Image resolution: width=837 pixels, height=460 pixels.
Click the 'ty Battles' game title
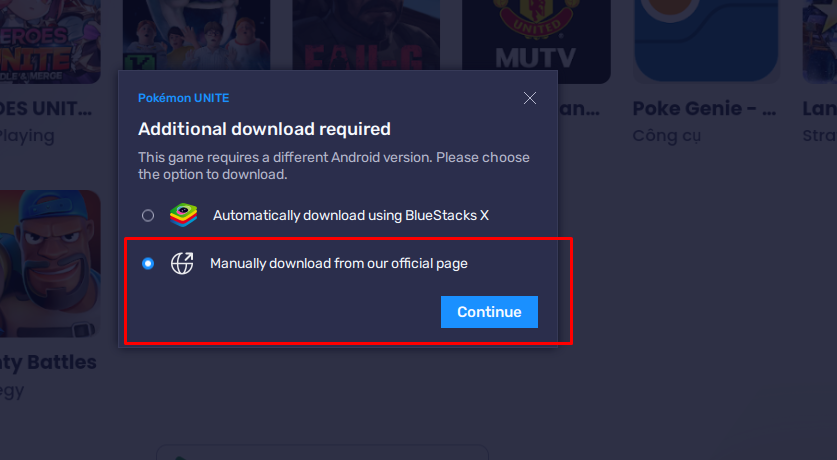click(x=48, y=362)
